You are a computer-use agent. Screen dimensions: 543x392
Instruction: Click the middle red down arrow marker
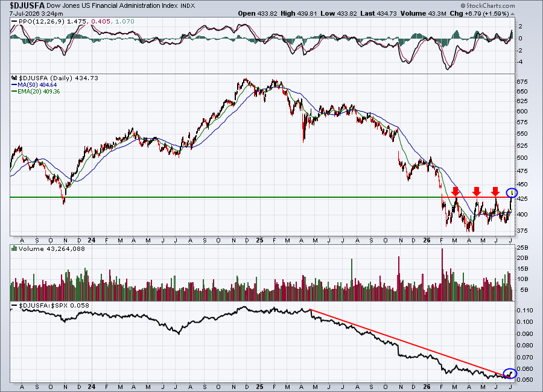pyautogui.click(x=477, y=192)
